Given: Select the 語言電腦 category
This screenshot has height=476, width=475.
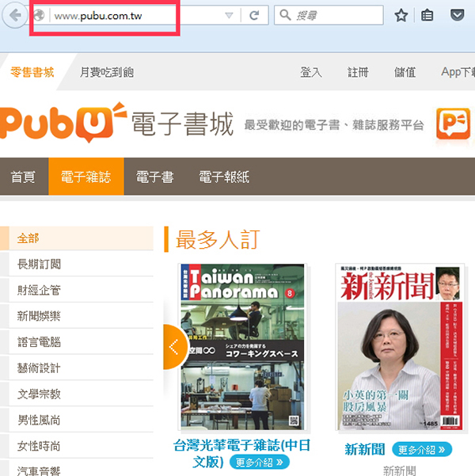Looking at the screenshot, I should 77,342.
